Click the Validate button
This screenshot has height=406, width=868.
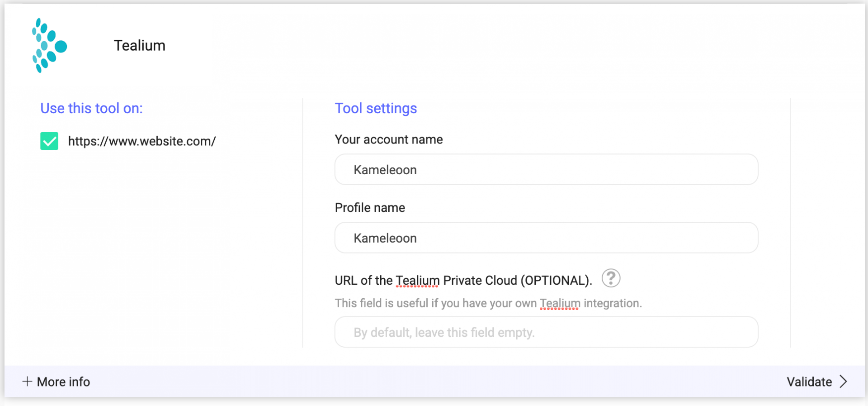point(817,382)
